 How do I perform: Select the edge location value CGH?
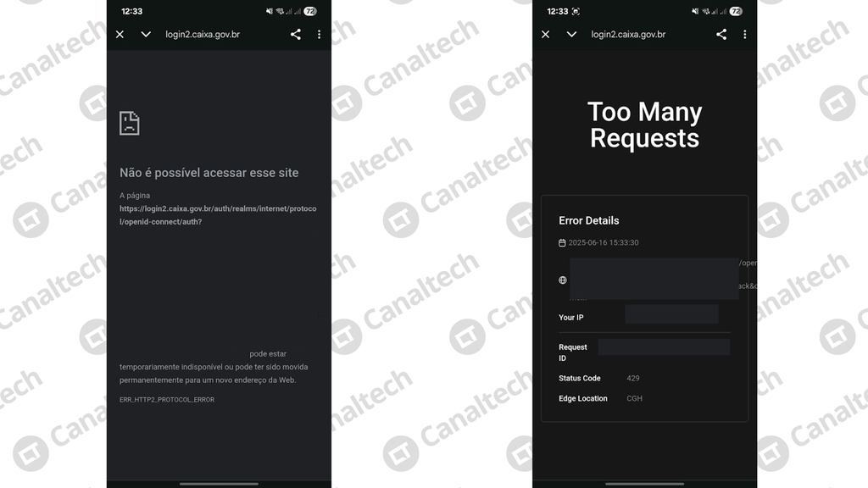(x=634, y=398)
